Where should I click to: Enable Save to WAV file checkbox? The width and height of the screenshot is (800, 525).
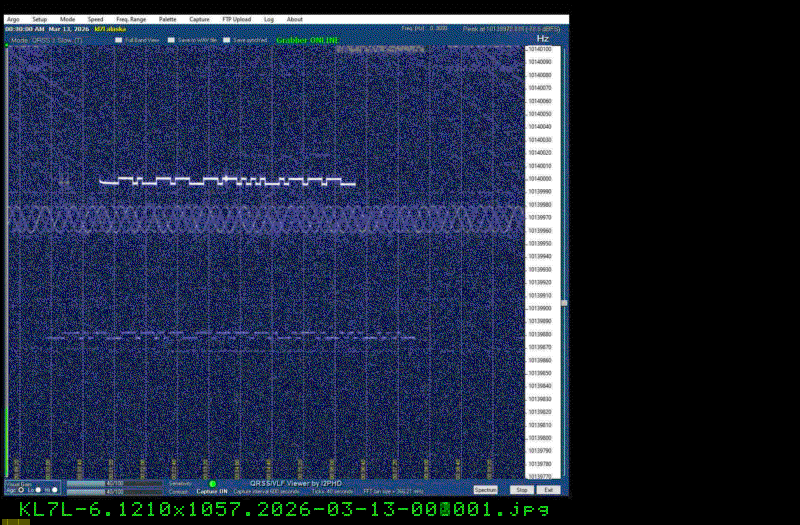click(x=171, y=40)
